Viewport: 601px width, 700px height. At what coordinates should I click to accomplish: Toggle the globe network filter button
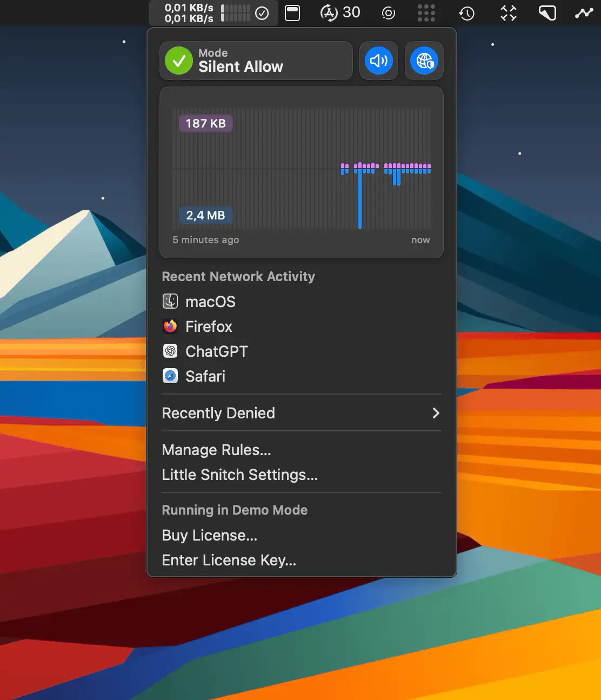point(424,61)
